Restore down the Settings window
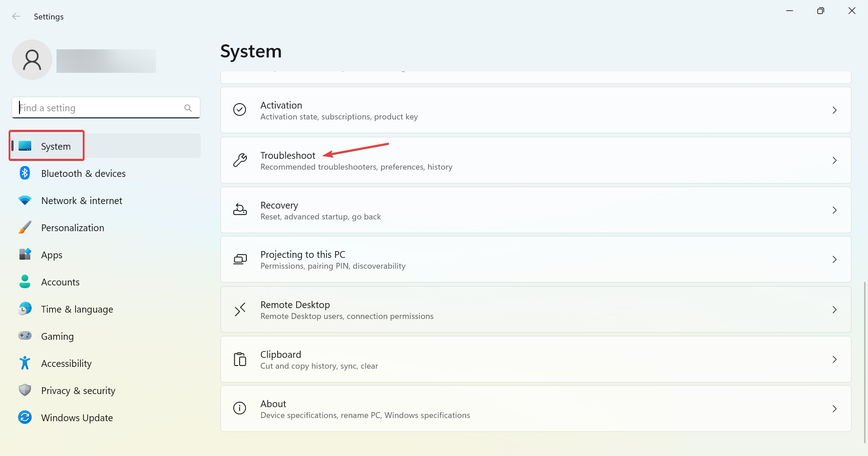 click(821, 10)
